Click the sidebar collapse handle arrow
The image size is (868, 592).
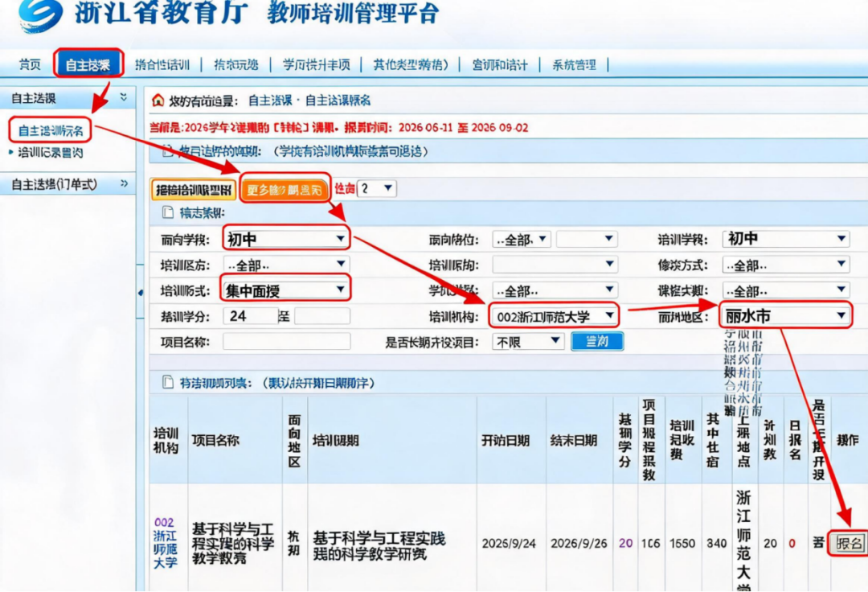141,292
